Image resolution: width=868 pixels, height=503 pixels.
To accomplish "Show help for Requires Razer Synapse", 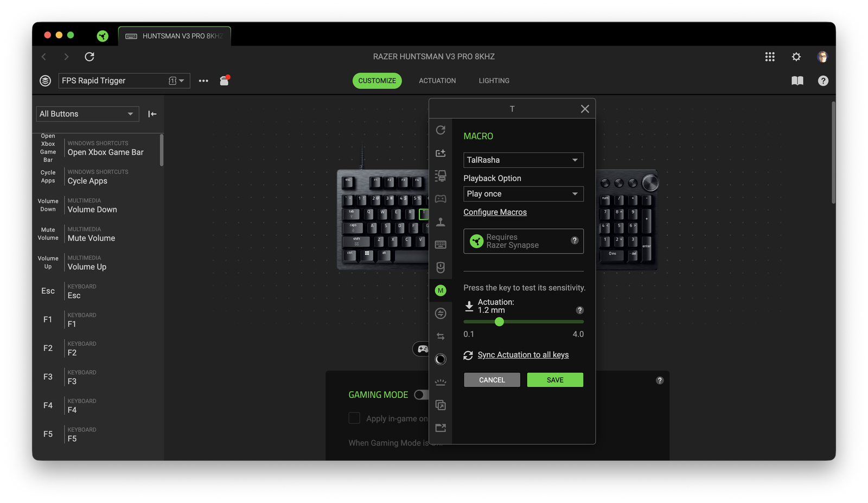I will 575,241.
